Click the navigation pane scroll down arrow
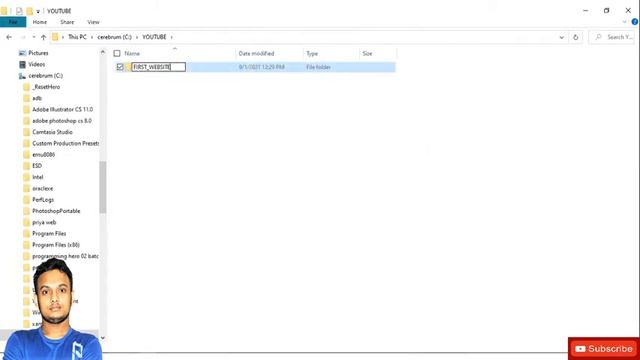 102,338
